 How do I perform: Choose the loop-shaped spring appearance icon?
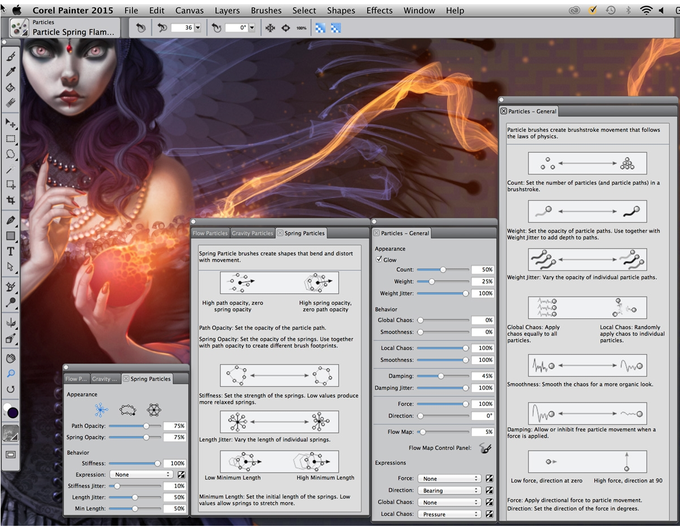[128, 409]
